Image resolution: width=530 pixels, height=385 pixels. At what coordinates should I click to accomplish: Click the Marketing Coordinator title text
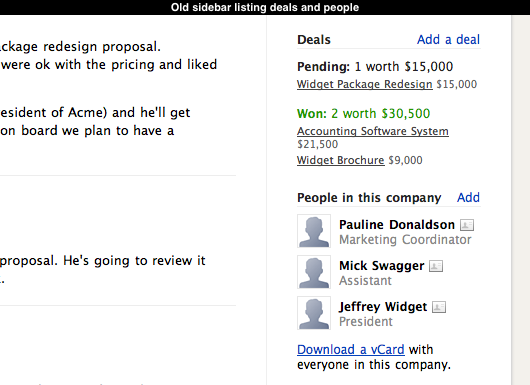coord(405,240)
